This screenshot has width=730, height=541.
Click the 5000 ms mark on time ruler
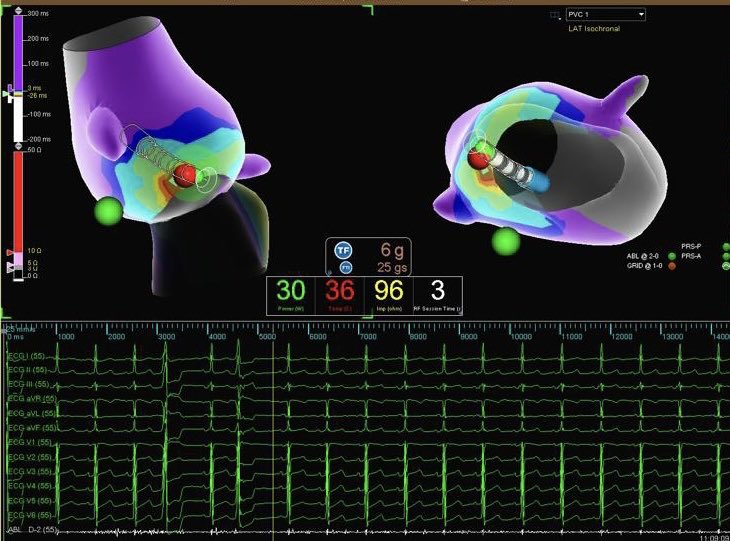[x=267, y=336]
